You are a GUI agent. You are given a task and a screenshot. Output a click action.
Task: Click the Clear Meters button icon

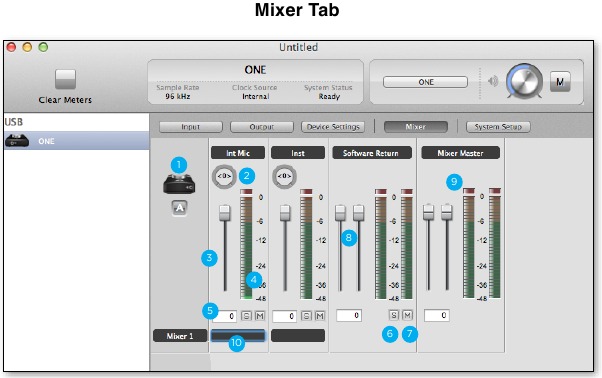(65, 79)
